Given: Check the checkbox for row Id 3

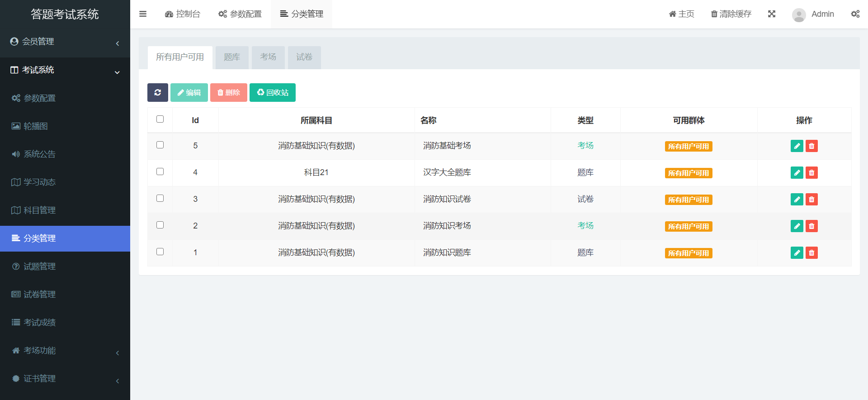Looking at the screenshot, I should click(160, 198).
